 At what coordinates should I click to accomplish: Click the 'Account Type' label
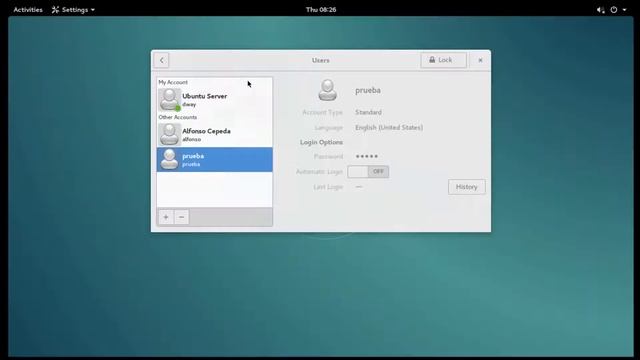point(322,112)
